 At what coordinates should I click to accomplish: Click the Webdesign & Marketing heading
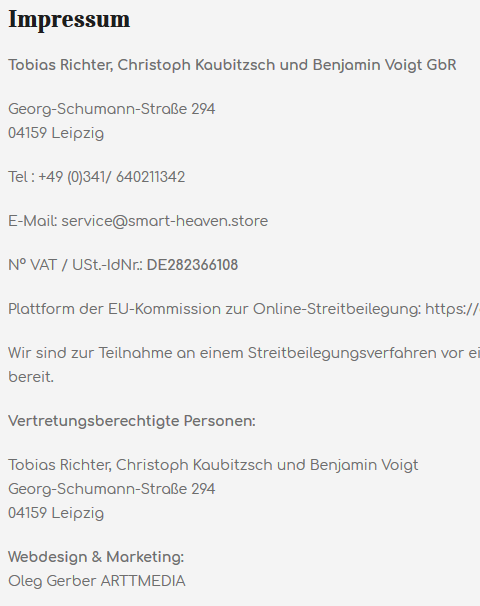pyautogui.click(x=96, y=557)
